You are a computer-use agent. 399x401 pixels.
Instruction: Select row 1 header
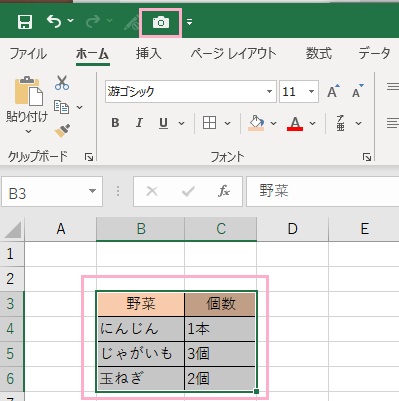click(12, 254)
